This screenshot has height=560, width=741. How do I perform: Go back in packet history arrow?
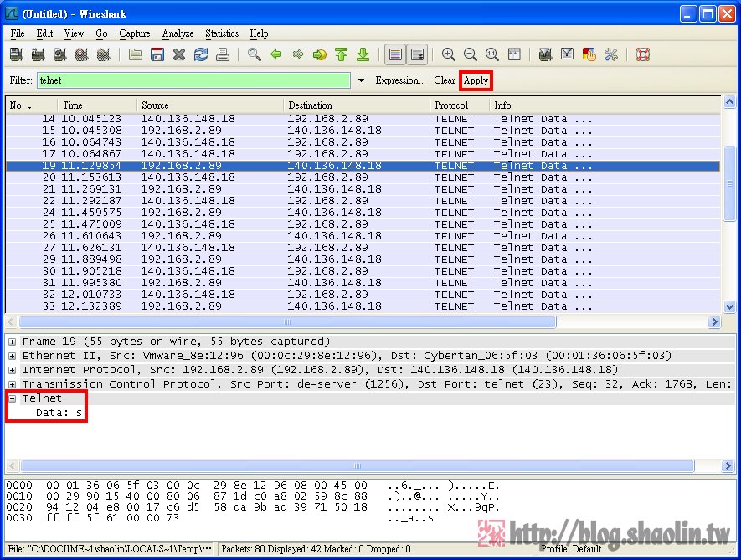click(x=276, y=54)
